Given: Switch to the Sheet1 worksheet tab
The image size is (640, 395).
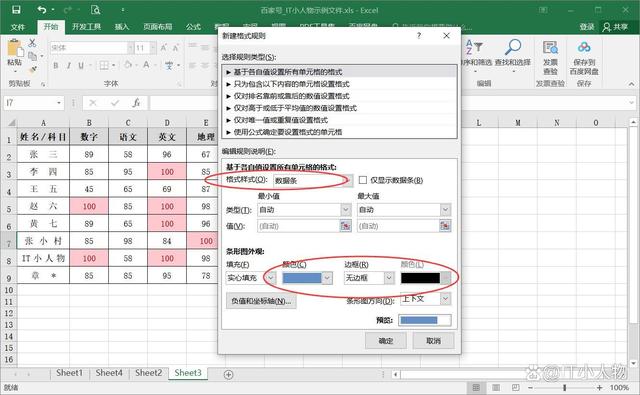Looking at the screenshot, I should (69, 373).
